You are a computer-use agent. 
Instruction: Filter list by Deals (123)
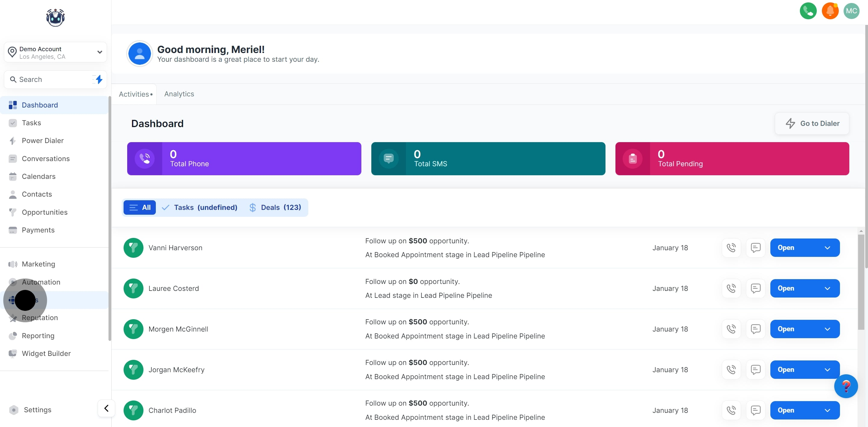click(x=275, y=207)
